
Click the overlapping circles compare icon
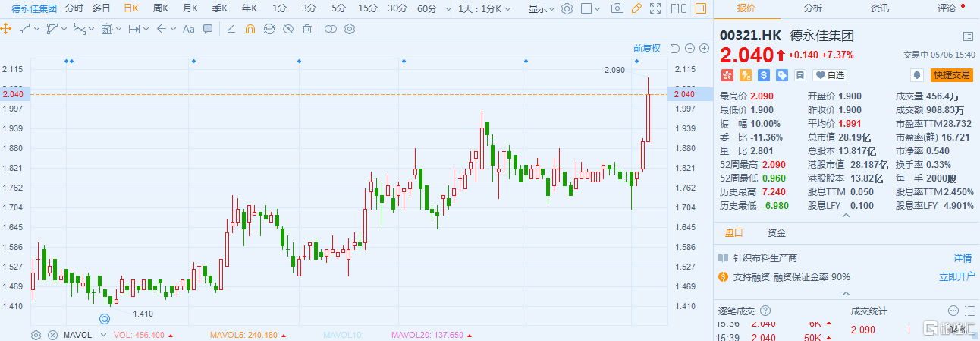[331, 29]
